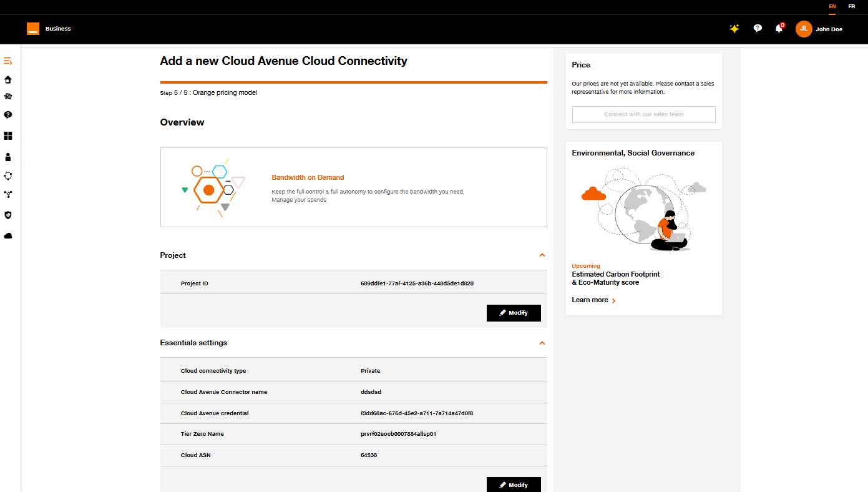Switch language to EN
The width and height of the screenshot is (868, 492).
pyautogui.click(x=832, y=6)
